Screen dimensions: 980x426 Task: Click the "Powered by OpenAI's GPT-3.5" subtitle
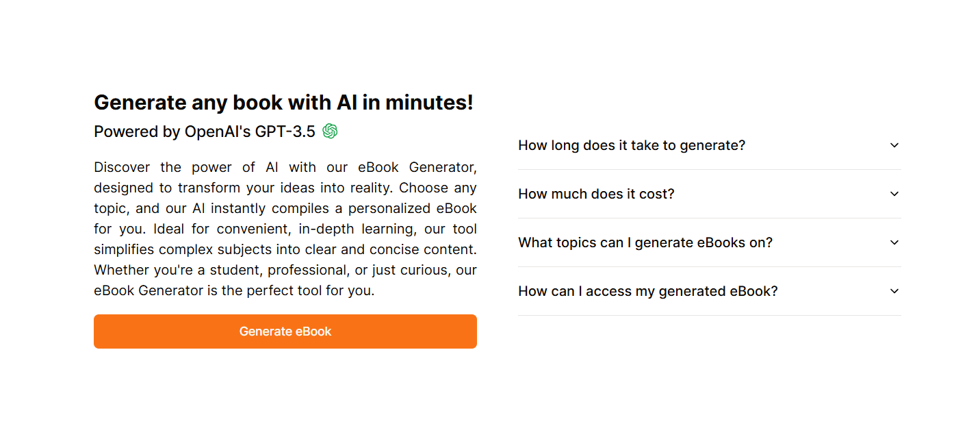204,131
